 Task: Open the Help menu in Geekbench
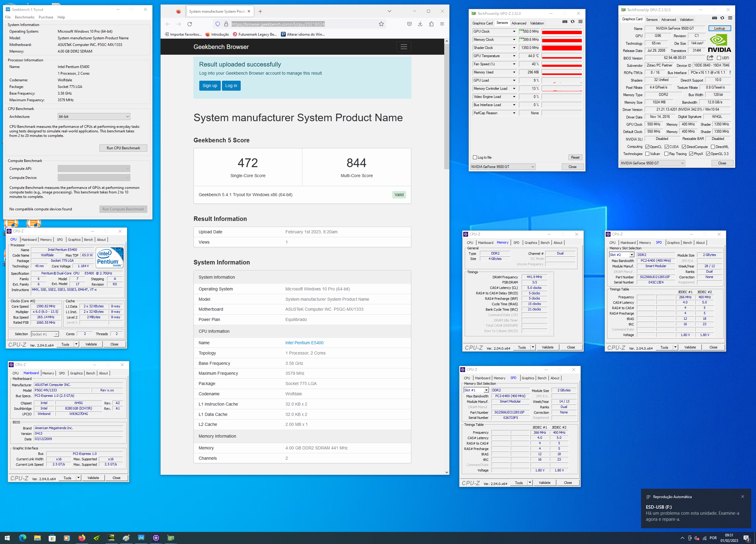coord(61,17)
